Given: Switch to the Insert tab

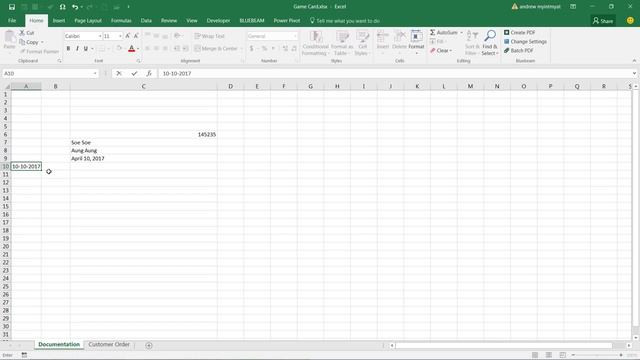Looking at the screenshot, I should (x=59, y=20).
